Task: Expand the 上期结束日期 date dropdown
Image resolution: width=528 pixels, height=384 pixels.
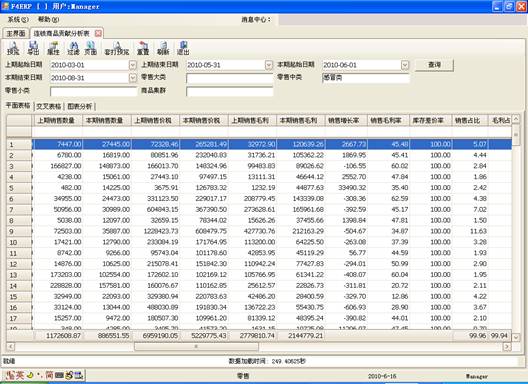Action: 268,65
